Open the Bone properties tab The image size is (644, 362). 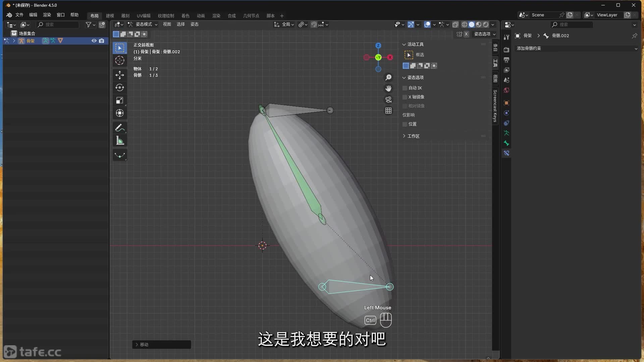[x=506, y=143]
